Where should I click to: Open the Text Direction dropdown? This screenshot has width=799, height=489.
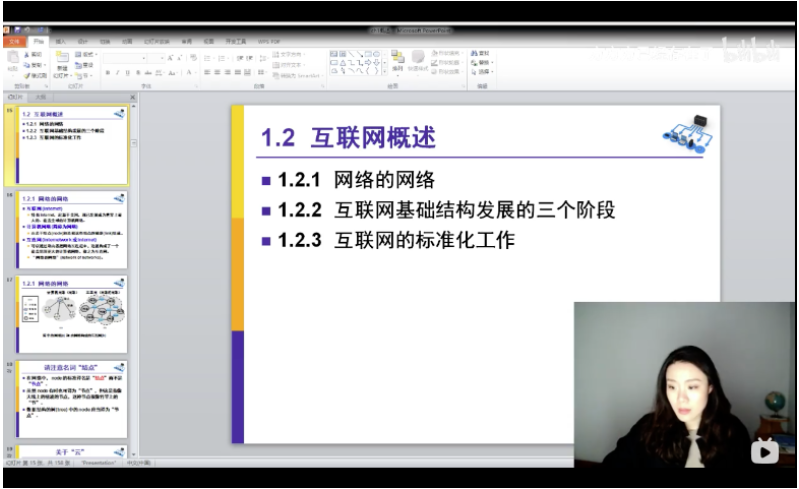[288, 54]
